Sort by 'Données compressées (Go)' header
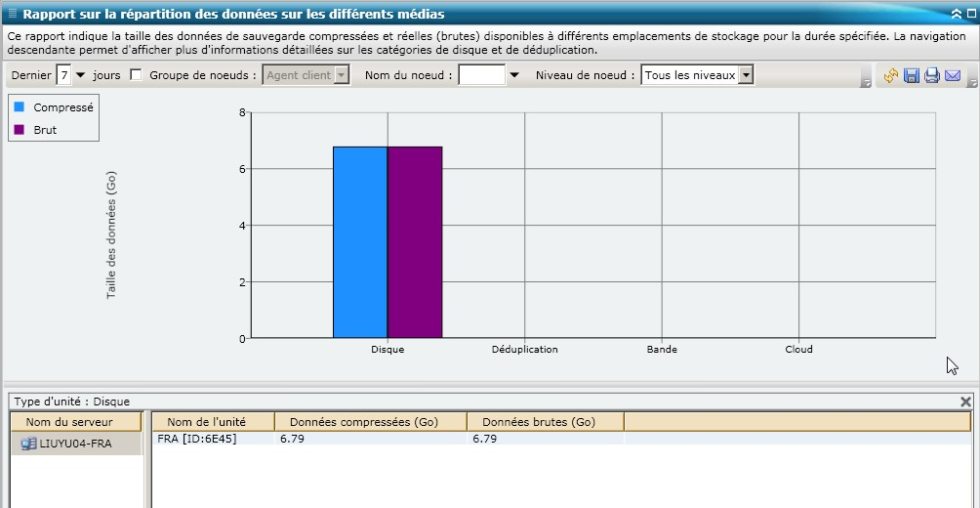 click(371, 422)
